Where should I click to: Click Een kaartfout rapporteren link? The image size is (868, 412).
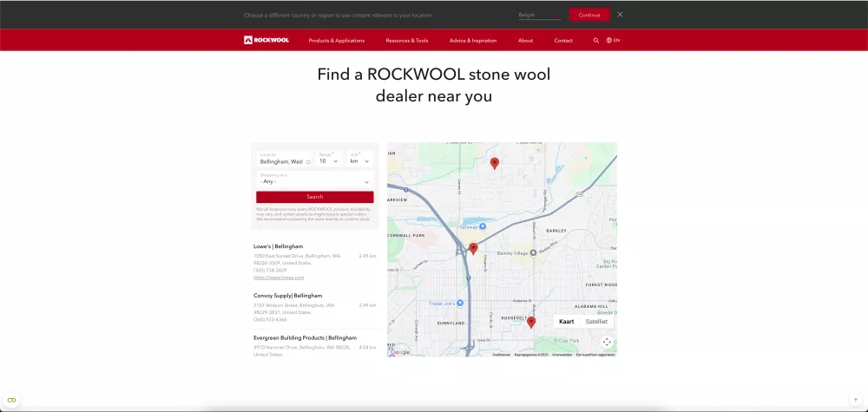[x=595, y=355]
